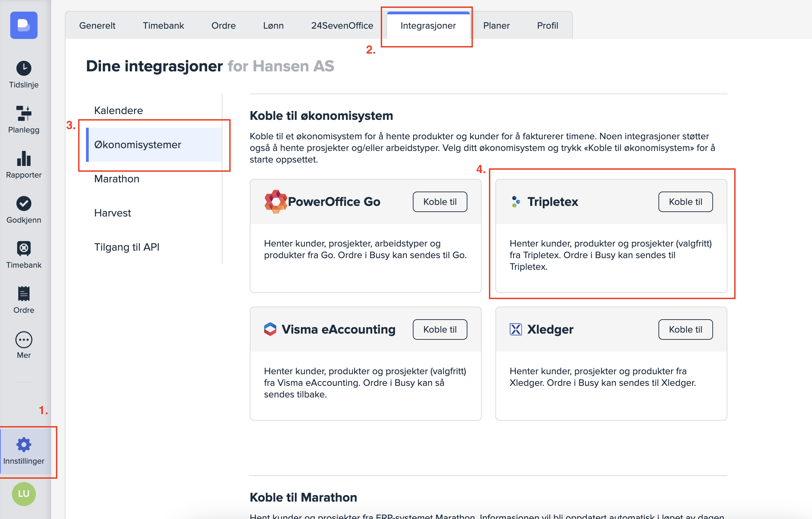Select Tilgang til API menu item
The image size is (812, 519).
point(127,247)
